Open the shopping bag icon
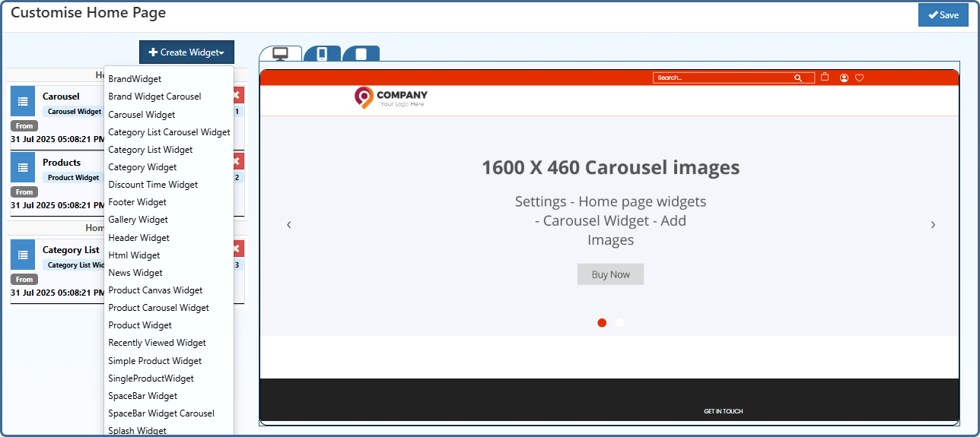The height and width of the screenshot is (437, 980). [825, 77]
